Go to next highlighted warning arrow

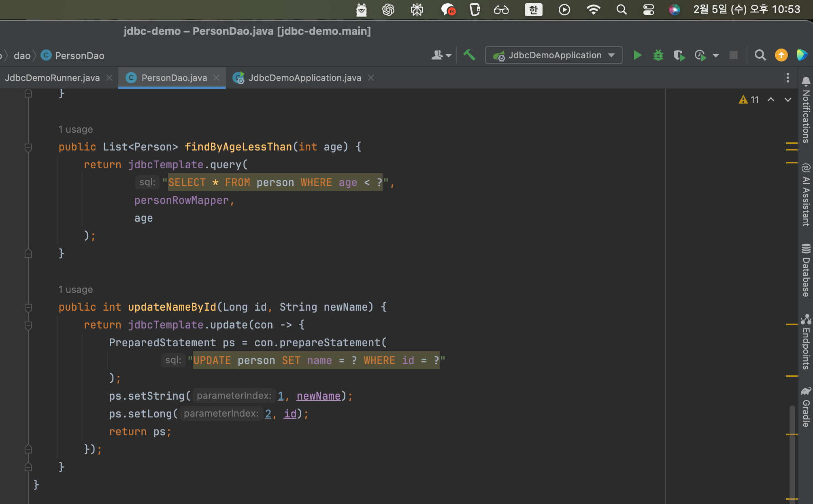point(787,100)
